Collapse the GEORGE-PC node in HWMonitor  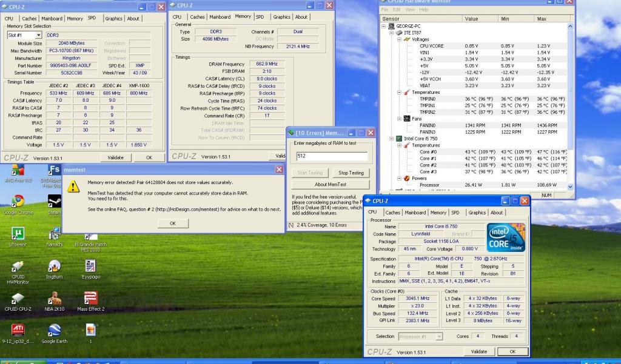[x=384, y=26]
